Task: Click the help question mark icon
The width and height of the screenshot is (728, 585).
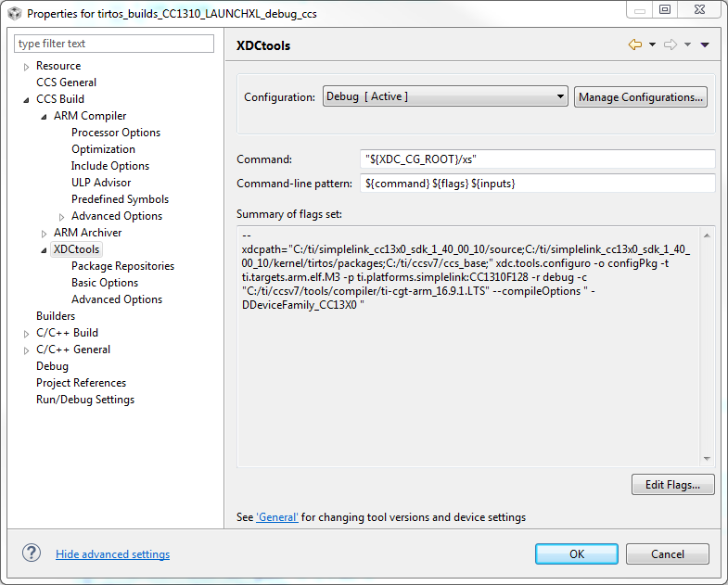Action: click(32, 553)
